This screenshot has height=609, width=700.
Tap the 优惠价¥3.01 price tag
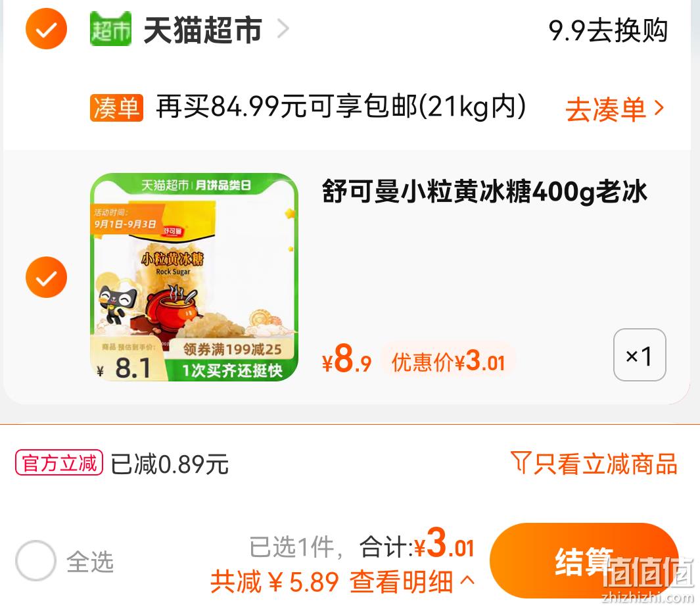point(448,361)
